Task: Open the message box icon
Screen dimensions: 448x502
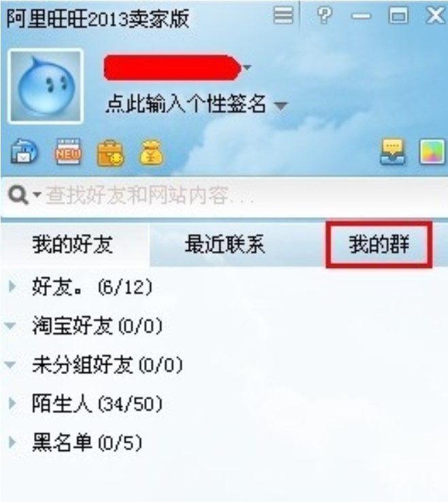Action: 393,152
